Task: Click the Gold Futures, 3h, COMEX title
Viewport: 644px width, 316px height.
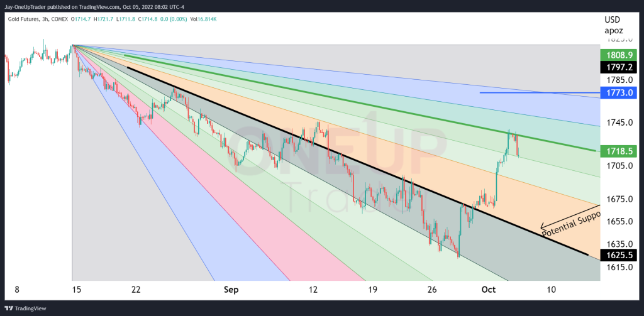Action: 38,19
